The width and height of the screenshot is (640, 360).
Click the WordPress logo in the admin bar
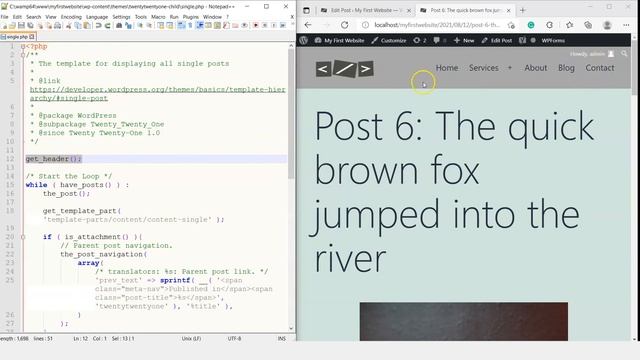pos(303,40)
